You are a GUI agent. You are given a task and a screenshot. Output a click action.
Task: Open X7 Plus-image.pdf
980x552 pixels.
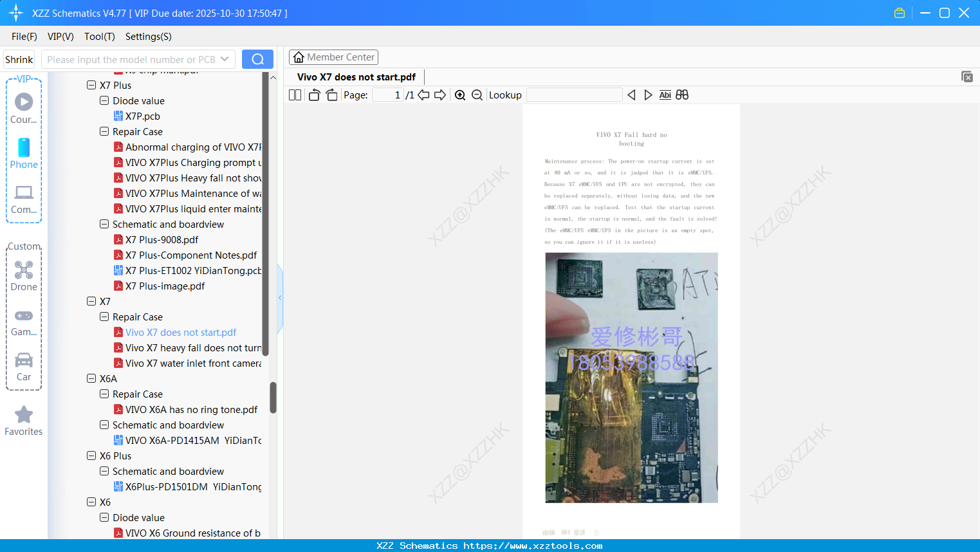165,286
